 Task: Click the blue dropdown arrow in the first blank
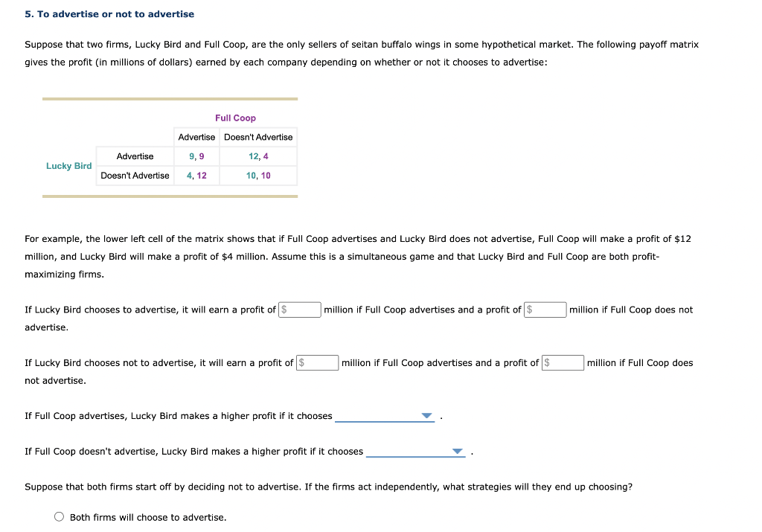[426, 416]
